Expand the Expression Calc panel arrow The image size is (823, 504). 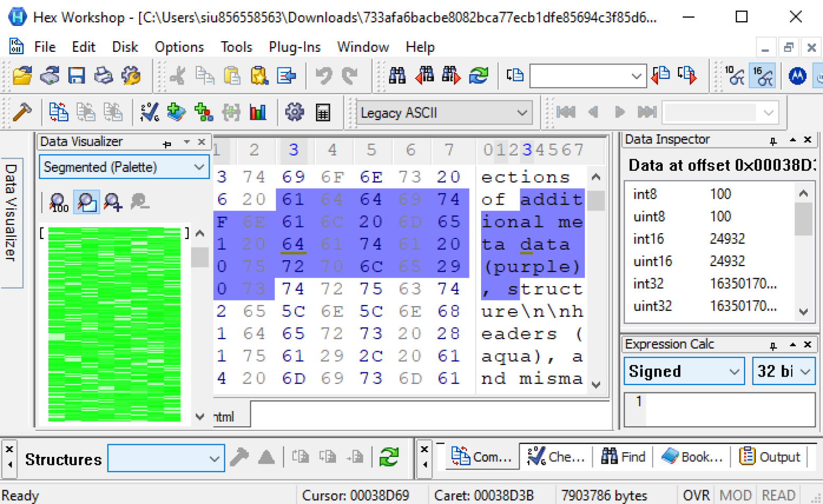coord(792,344)
